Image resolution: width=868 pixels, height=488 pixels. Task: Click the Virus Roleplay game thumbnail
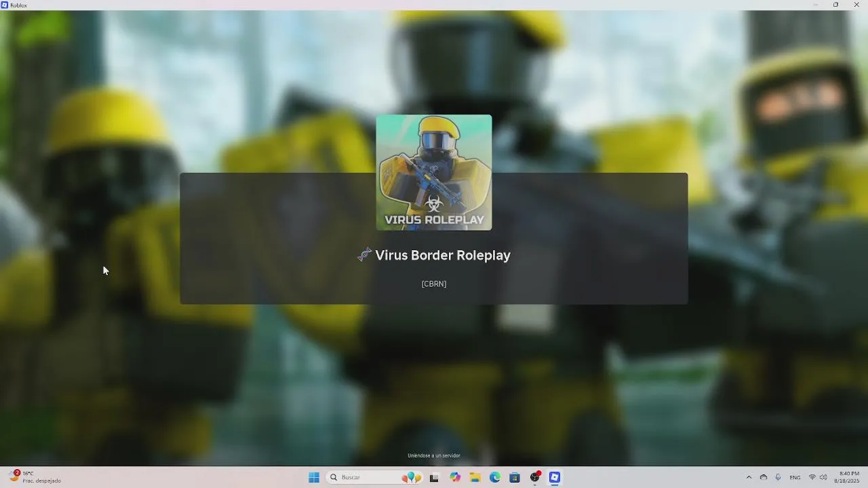coord(434,173)
